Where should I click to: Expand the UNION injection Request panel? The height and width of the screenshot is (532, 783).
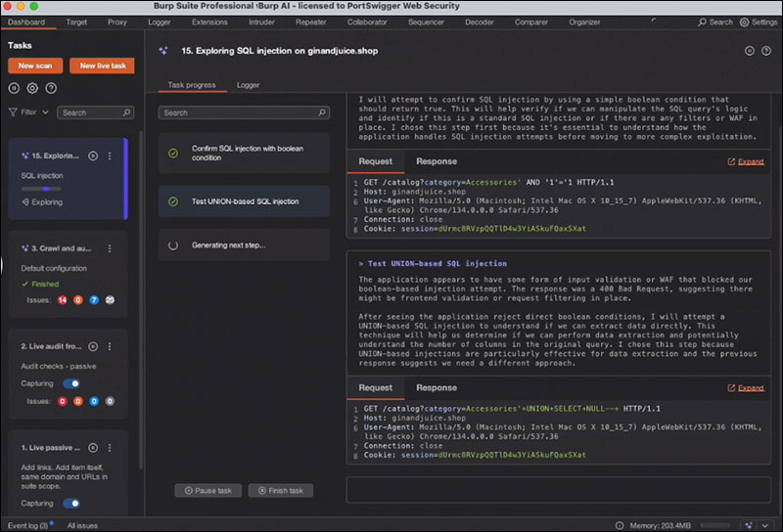[x=746, y=388]
